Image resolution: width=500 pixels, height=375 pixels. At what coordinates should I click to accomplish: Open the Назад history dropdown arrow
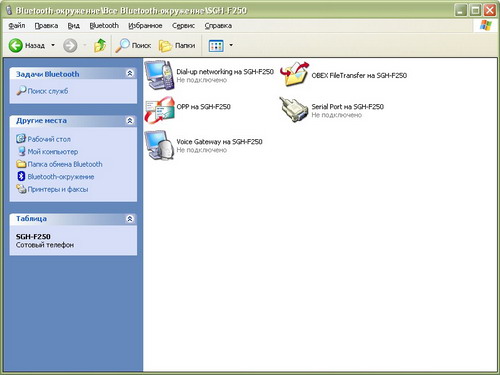pos(53,45)
